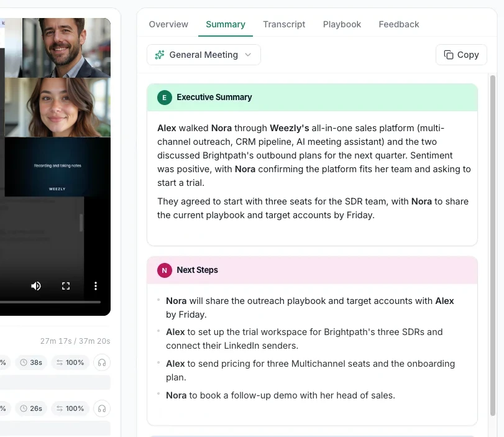504x437 pixels.
Task: Enter fullscreen video mode
Action: [66, 286]
